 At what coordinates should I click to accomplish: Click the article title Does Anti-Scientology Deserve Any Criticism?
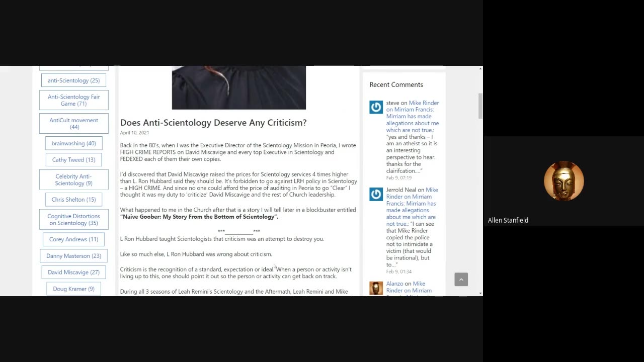(213, 123)
